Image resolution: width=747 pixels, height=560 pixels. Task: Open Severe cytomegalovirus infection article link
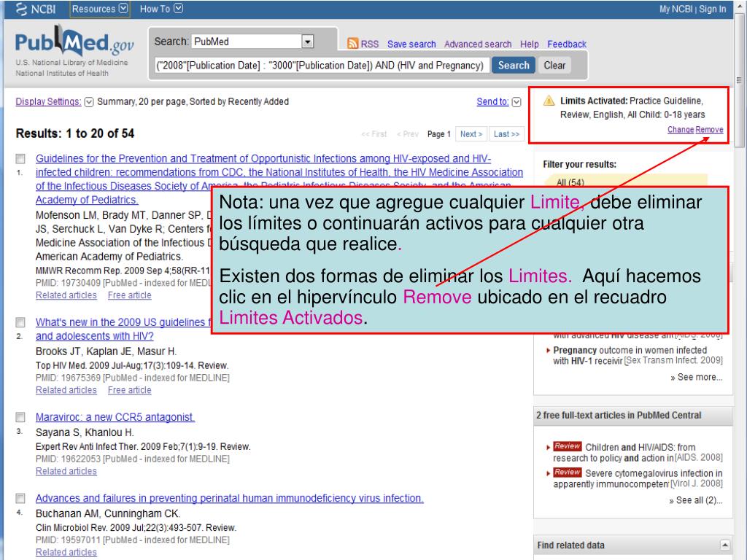pos(638,478)
